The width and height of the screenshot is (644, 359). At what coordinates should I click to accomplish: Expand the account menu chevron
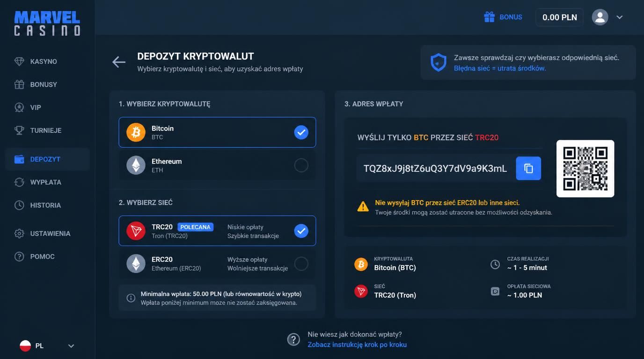pos(620,17)
